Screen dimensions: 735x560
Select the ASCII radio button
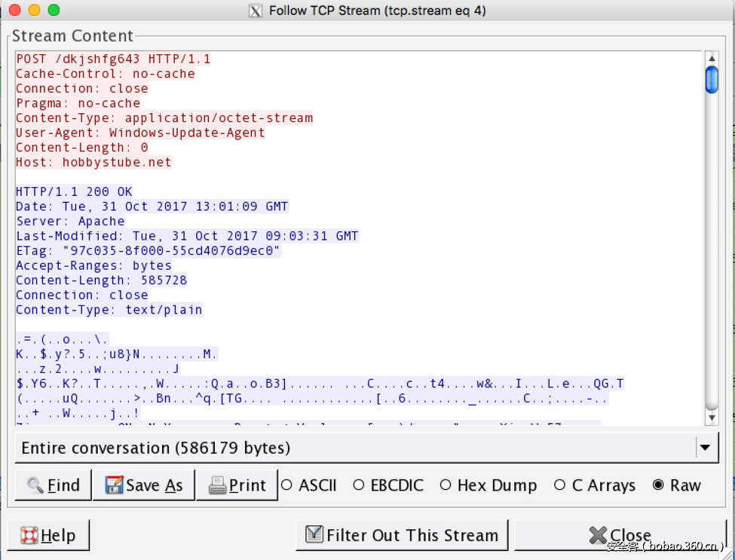(x=286, y=485)
